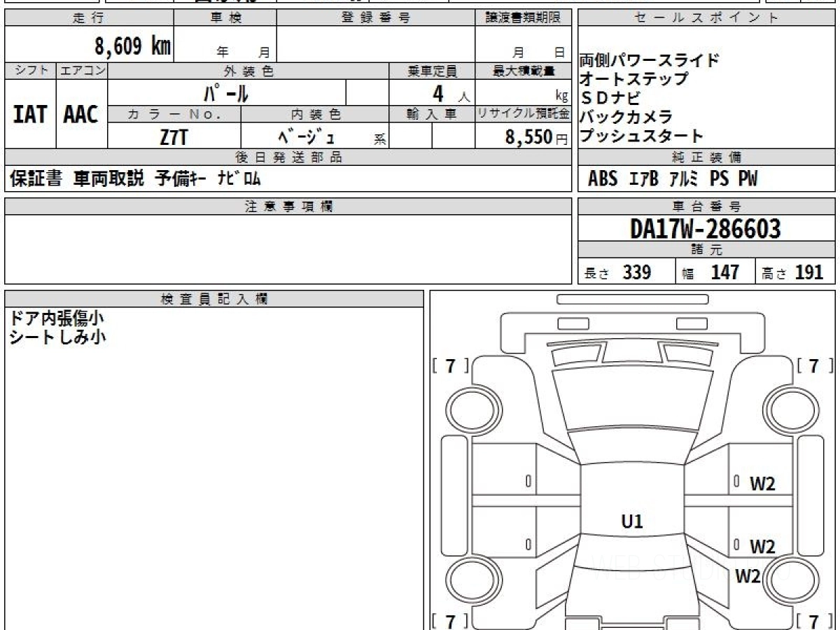Click the chassis number DA17W-286603

click(706, 227)
